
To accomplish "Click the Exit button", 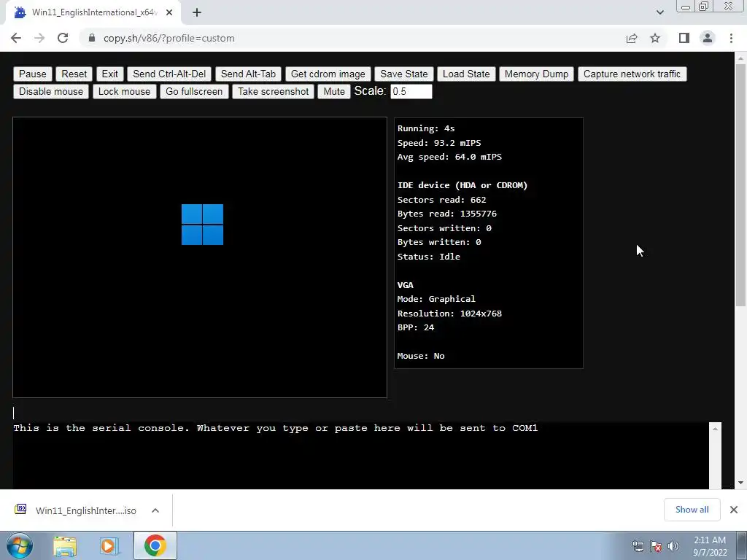I will click(x=109, y=74).
